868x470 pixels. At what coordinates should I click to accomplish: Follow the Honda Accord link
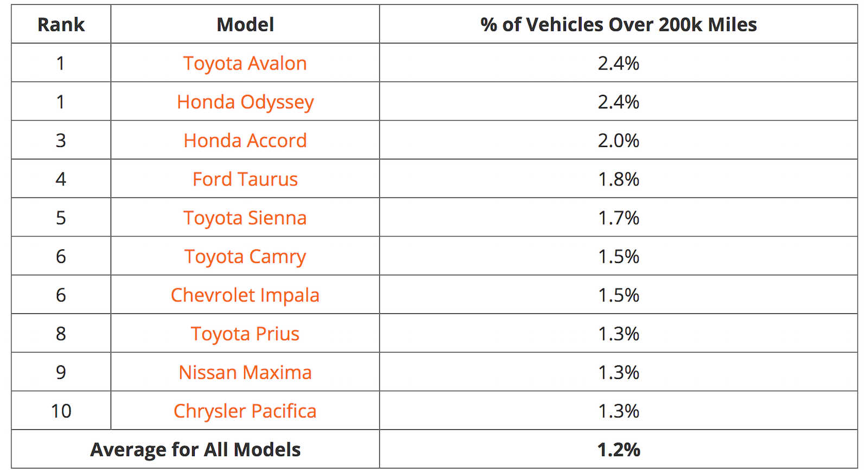(x=245, y=140)
